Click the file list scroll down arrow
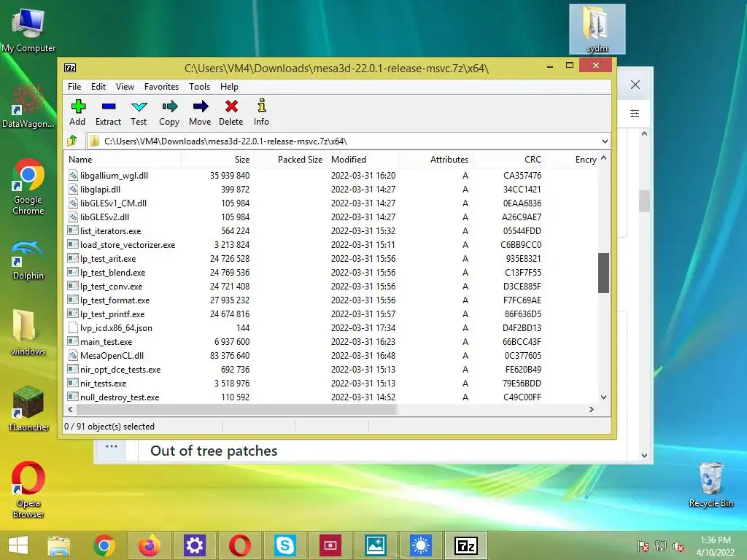 tap(603, 397)
